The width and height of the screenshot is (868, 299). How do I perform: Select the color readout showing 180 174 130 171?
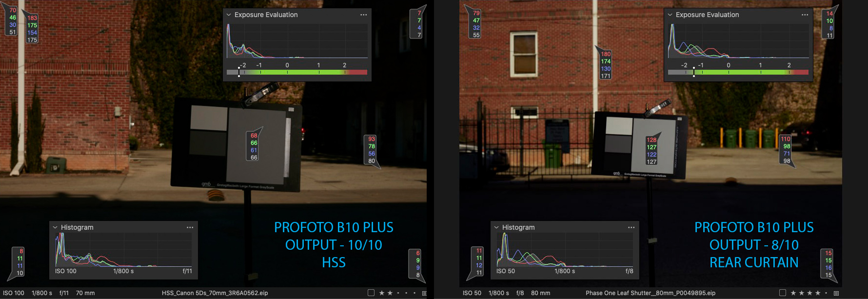605,63
